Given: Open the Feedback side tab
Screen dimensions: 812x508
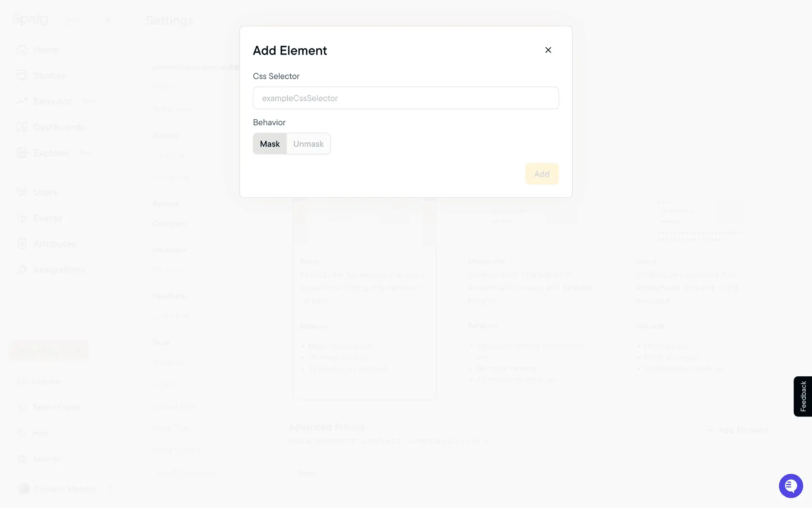Looking at the screenshot, I should 803,396.
